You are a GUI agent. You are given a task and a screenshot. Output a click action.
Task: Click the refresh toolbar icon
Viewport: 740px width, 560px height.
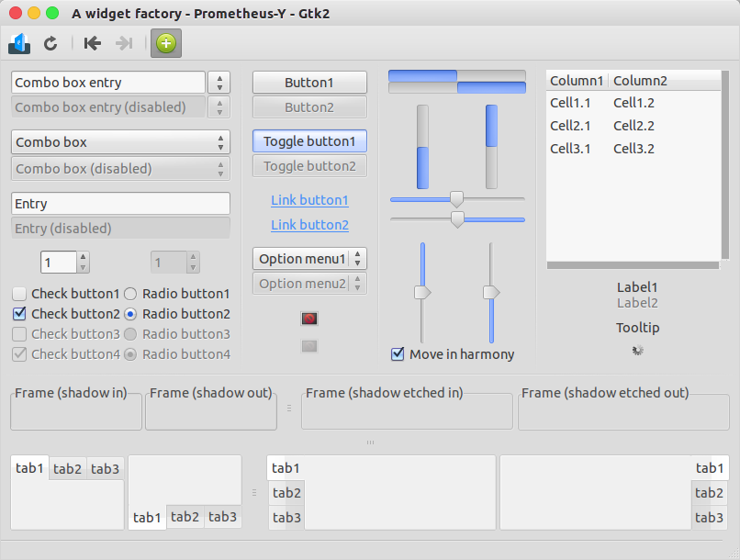pyautogui.click(x=50, y=43)
